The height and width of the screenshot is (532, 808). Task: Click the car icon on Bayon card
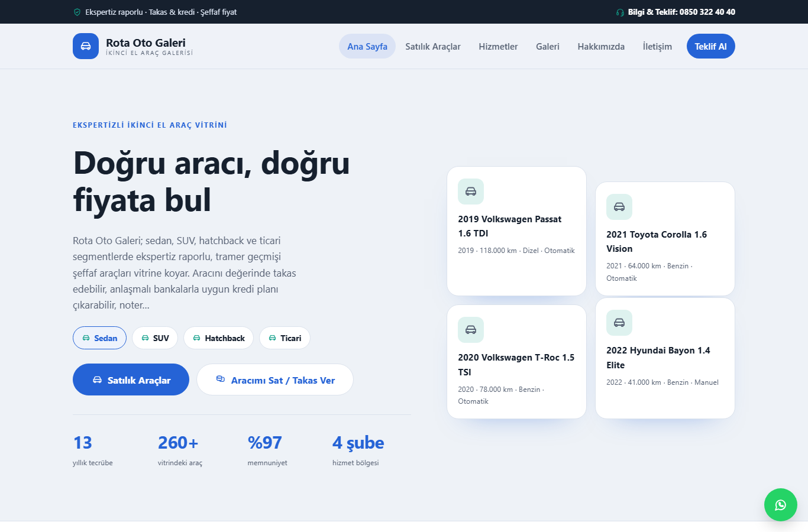click(x=619, y=323)
